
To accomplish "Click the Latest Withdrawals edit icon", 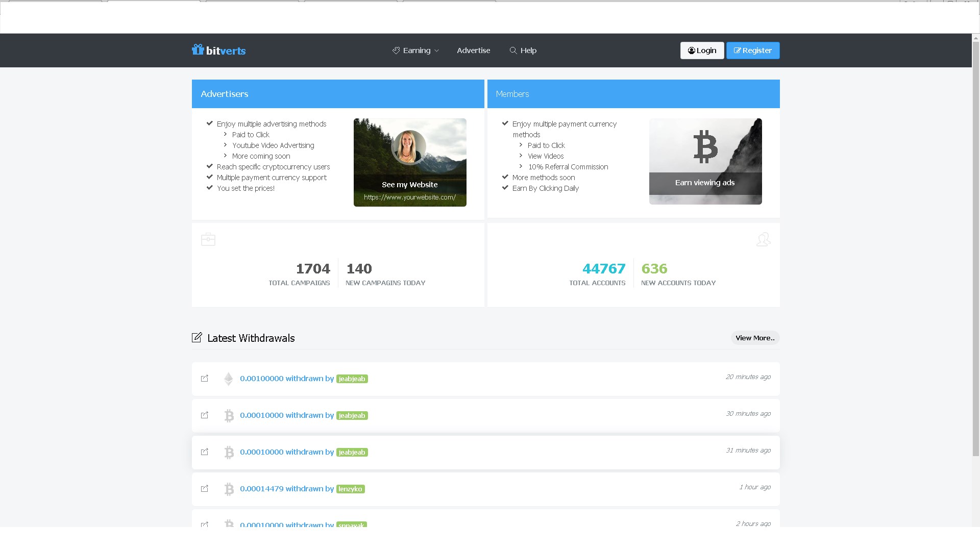I will [x=197, y=338].
